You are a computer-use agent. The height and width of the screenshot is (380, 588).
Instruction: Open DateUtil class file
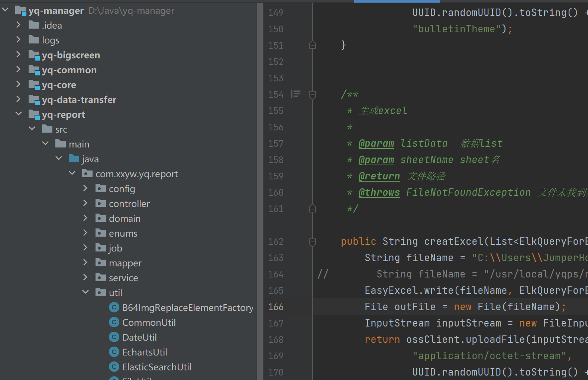(x=139, y=337)
